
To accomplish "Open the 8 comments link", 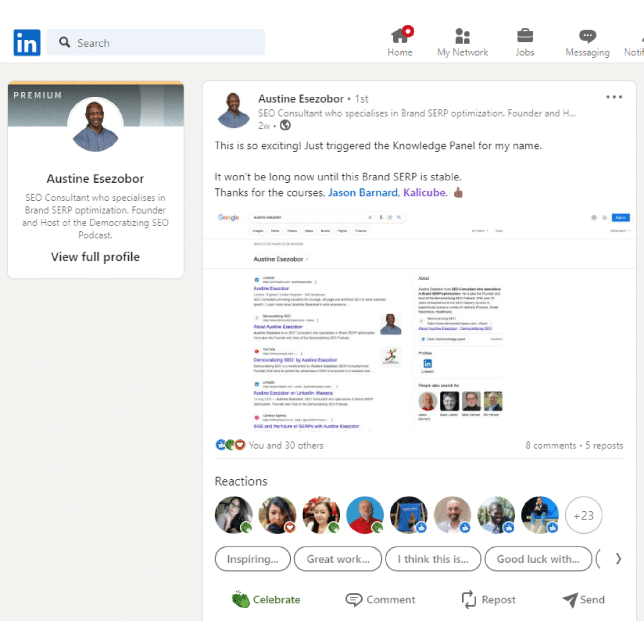I will [551, 445].
